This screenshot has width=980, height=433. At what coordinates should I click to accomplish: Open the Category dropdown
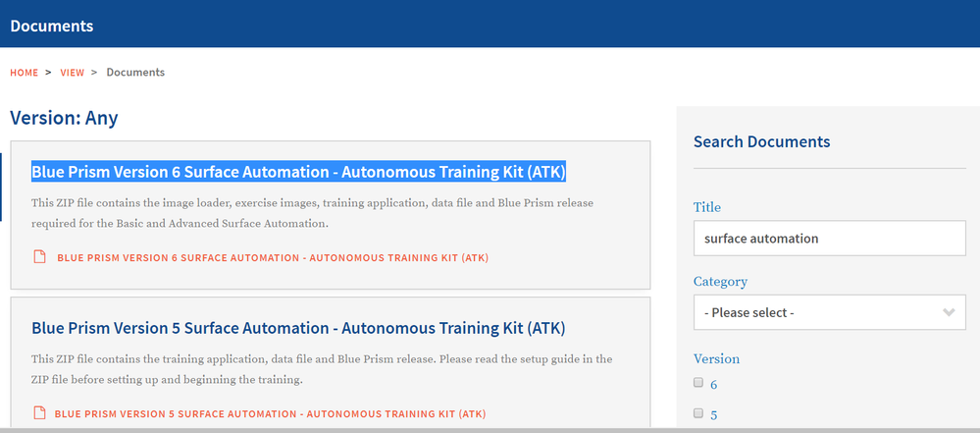pos(829,312)
